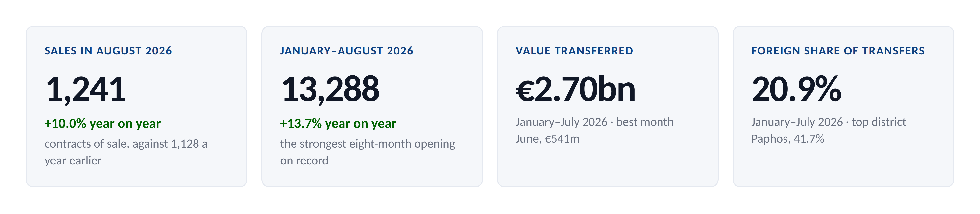Click the best month June €541m note
The image size is (980, 214).
pyautogui.click(x=595, y=130)
